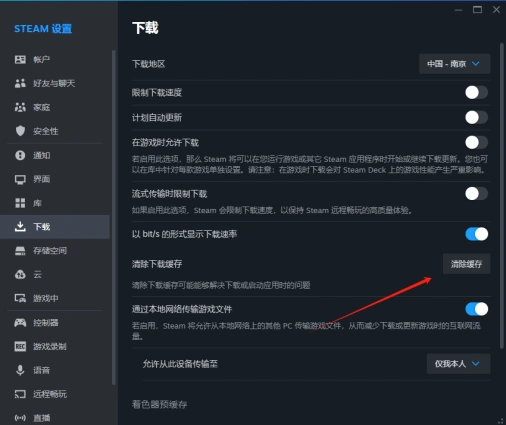
Task: Maximize the settings window
Action: tap(477, 10)
